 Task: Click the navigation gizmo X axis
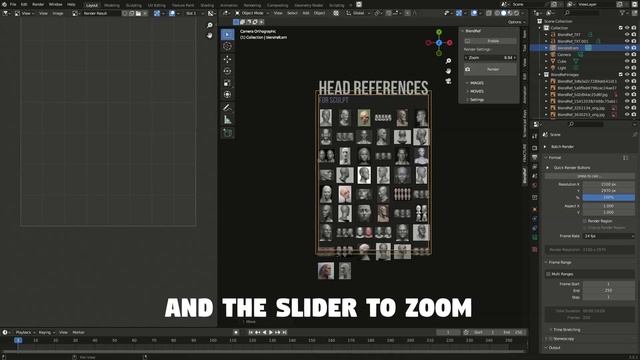449,42
